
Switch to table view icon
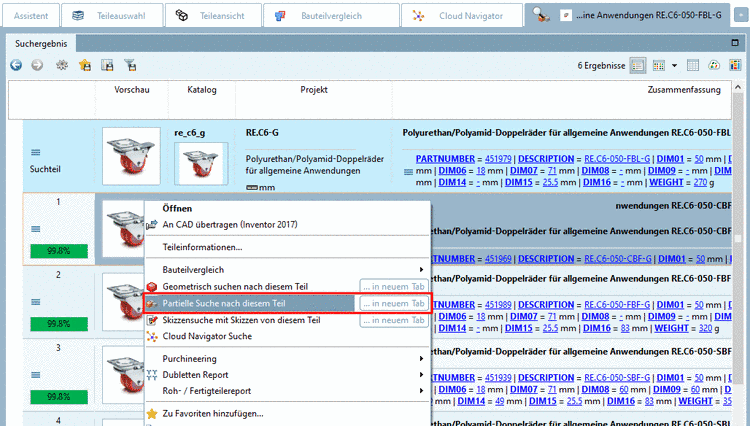pos(693,66)
